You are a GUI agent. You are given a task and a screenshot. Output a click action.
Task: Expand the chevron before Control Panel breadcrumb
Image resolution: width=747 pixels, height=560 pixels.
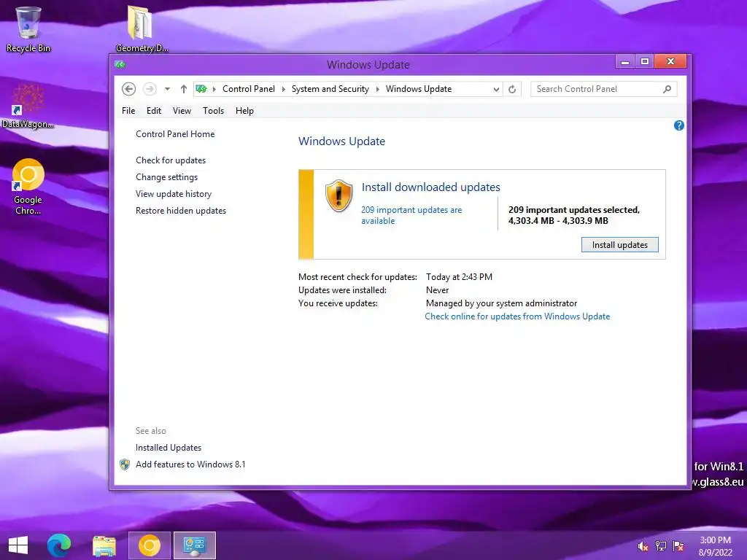[214, 89]
